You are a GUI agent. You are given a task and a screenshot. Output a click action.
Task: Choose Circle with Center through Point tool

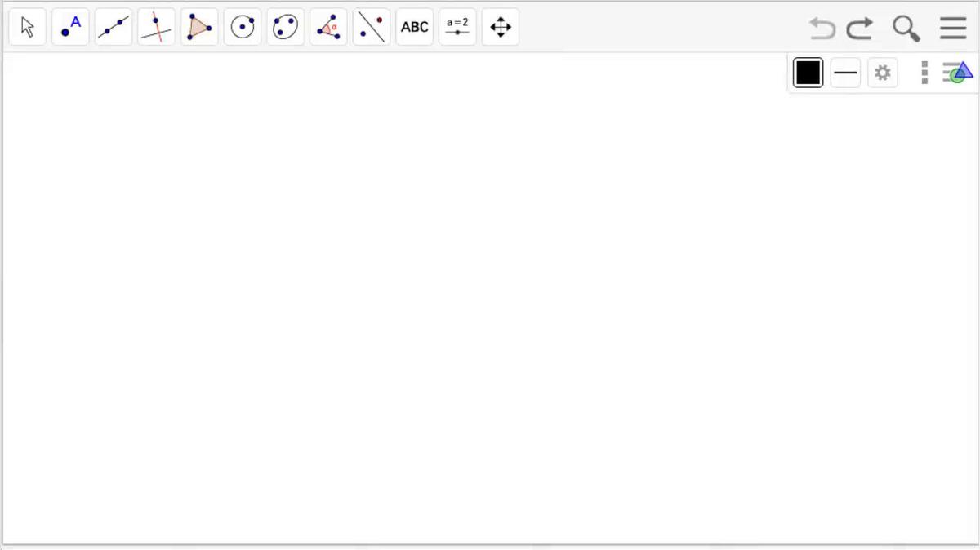point(243,28)
